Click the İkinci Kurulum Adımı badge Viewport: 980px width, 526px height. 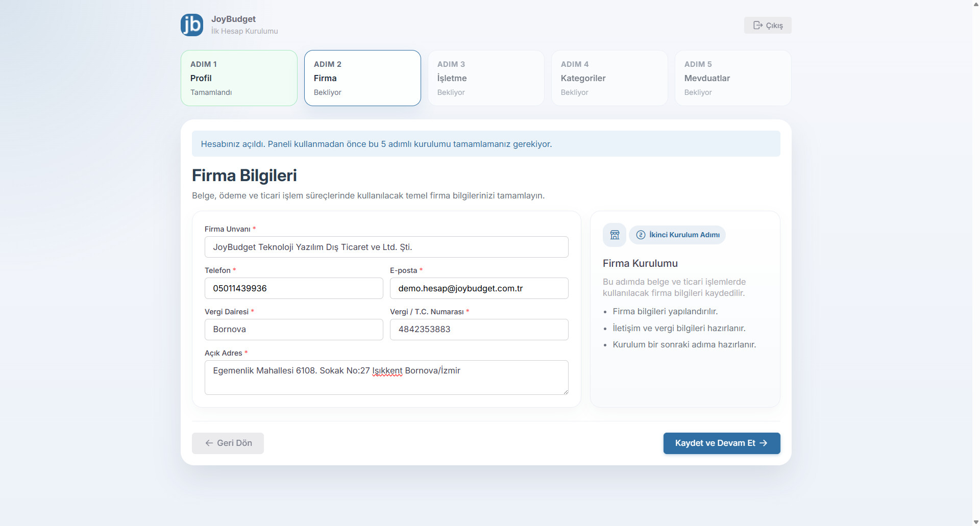point(677,235)
